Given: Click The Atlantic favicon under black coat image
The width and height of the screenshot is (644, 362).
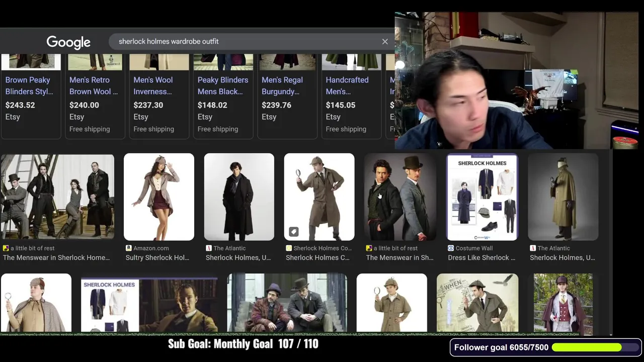Looking at the screenshot, I should (x=208, y=248).
